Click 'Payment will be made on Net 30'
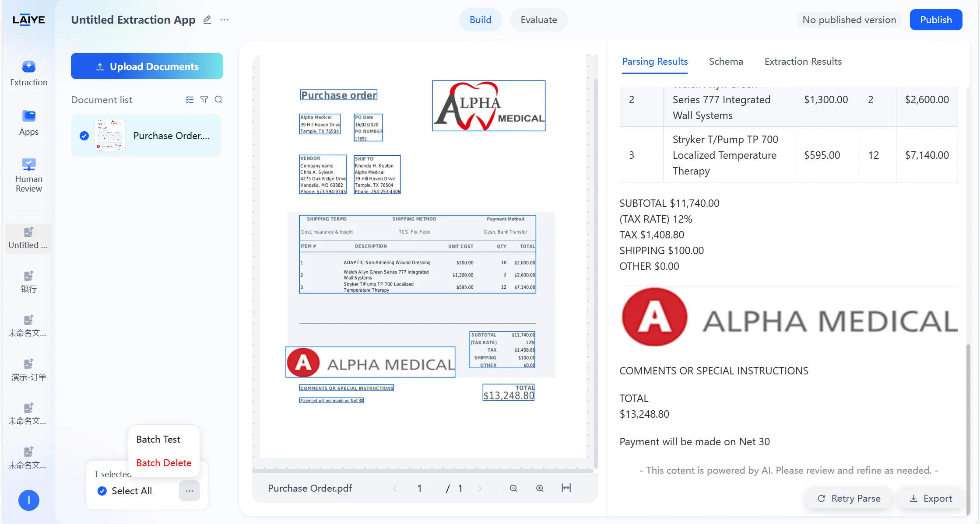980x524 pixels. (x=694, y=442)
